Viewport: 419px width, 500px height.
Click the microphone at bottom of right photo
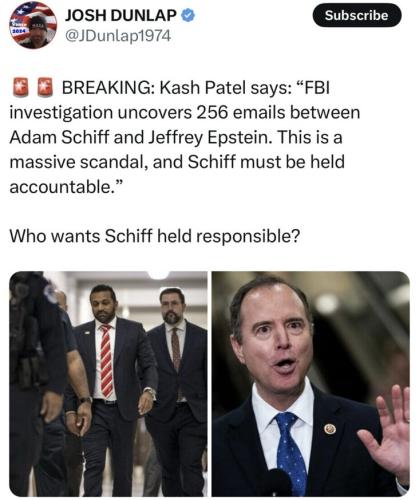point(281,483)
